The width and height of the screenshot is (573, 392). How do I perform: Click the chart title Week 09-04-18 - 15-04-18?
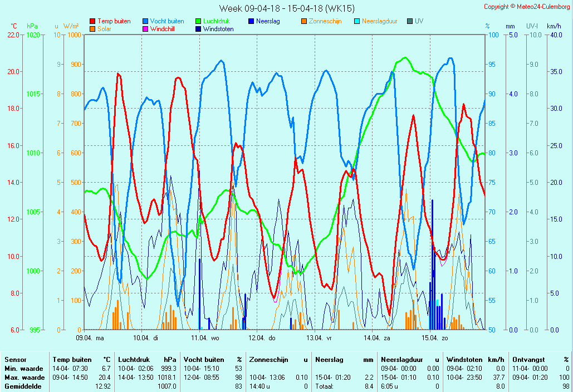[287, 8]
